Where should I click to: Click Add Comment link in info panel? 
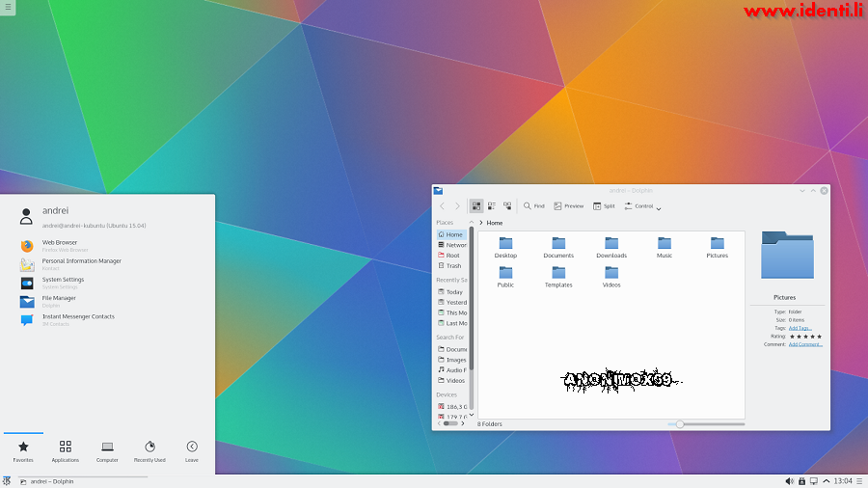point(805,344)
